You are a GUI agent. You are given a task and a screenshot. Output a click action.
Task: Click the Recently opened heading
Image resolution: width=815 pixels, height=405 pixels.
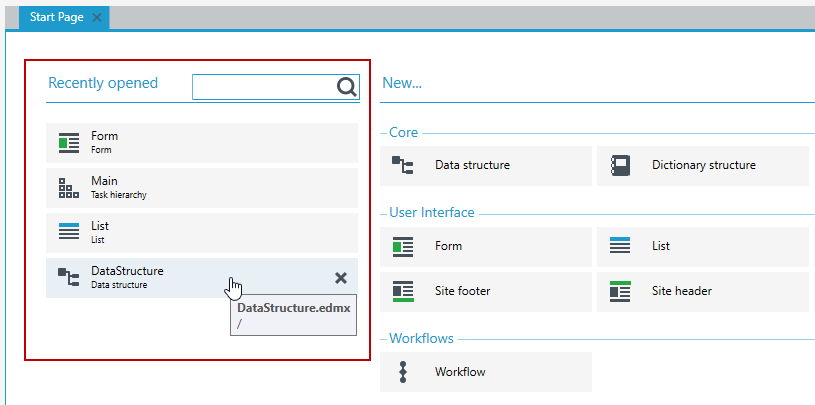[x=103, y=83]
